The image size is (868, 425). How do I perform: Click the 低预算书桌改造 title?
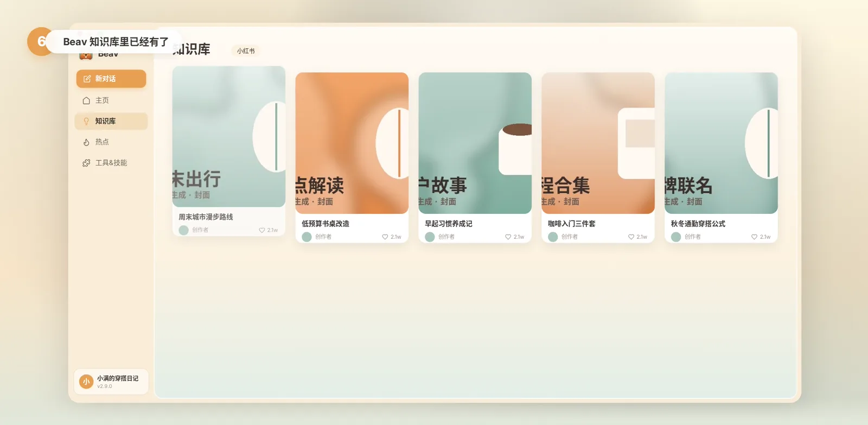[325, 224]
